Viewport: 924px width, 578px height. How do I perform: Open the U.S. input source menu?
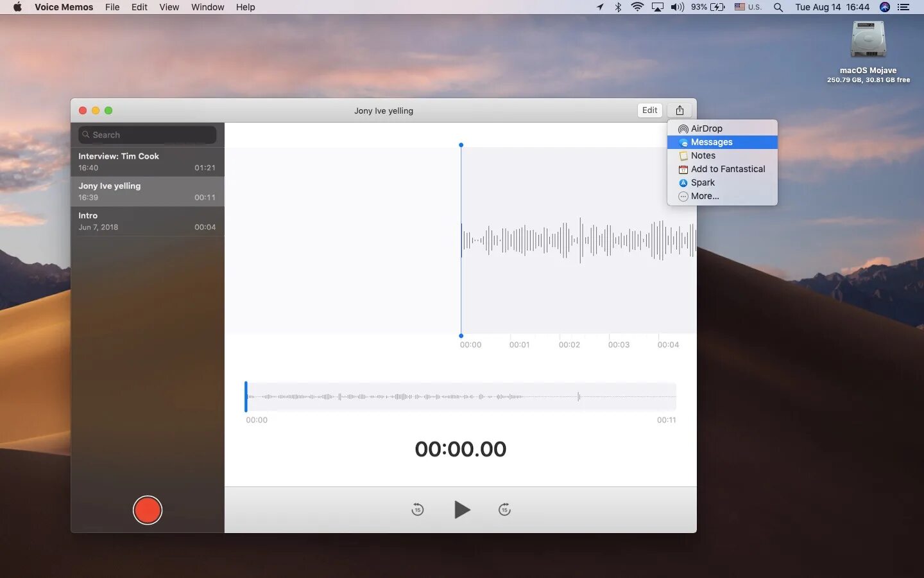[x=748, y=7]
